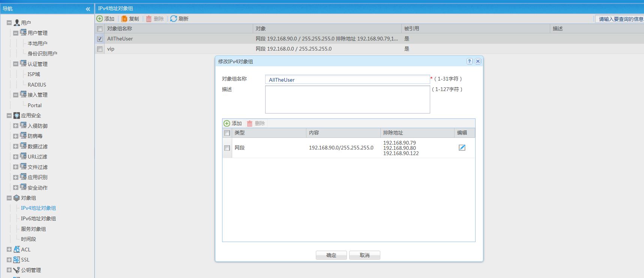Click the 删除 delete button in main toolbar
Viewport: 644px width, 278px height.
155,19
